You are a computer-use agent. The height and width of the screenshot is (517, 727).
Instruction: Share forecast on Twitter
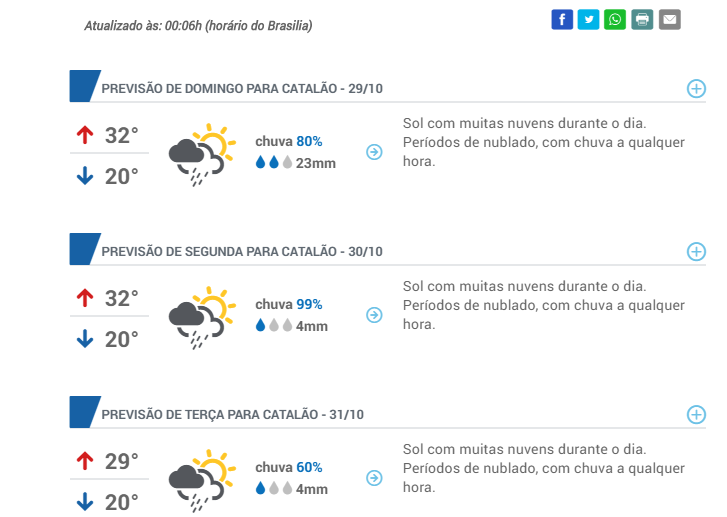pyautogui.click(x=589, y=19)
